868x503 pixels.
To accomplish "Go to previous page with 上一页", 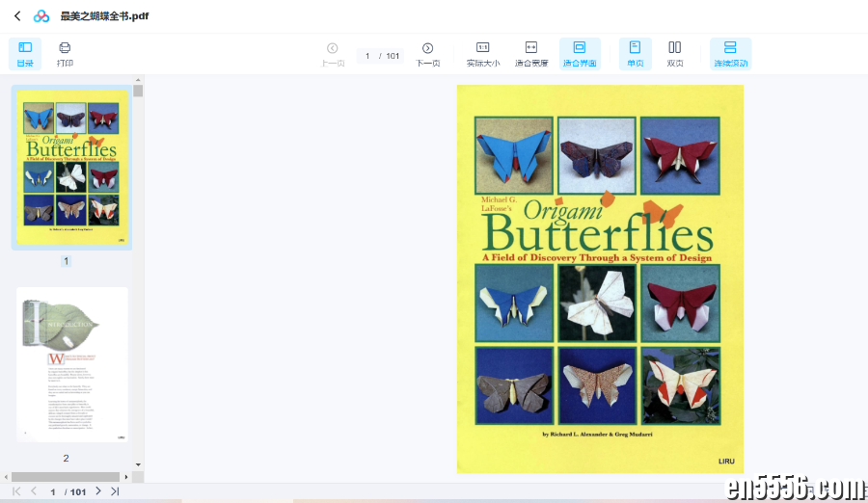I will [332, 54].
